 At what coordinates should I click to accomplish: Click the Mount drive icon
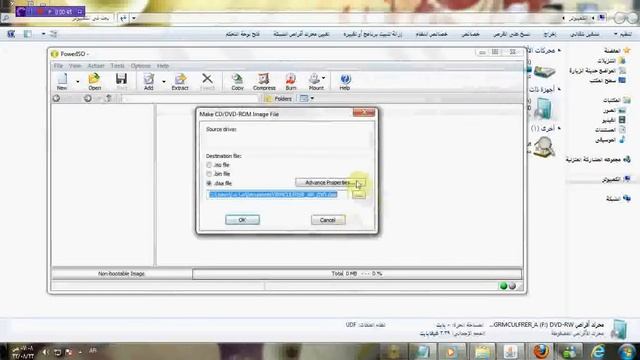pos(315,82)
